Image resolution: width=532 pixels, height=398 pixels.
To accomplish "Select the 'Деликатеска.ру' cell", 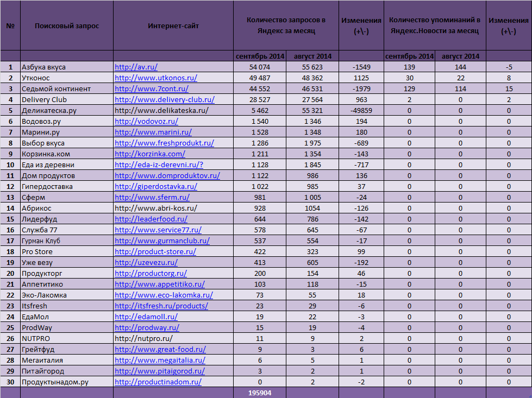I will pos(67,111).
